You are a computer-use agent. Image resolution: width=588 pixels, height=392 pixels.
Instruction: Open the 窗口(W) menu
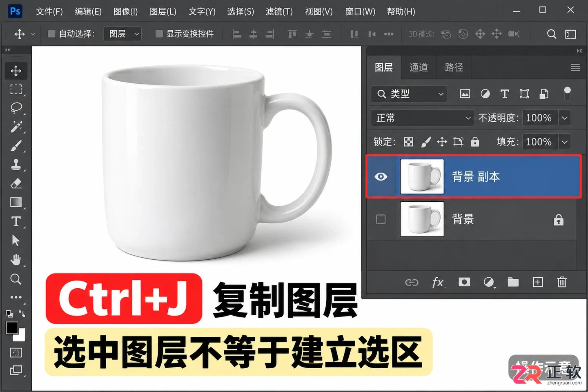[x=360, y=11]
